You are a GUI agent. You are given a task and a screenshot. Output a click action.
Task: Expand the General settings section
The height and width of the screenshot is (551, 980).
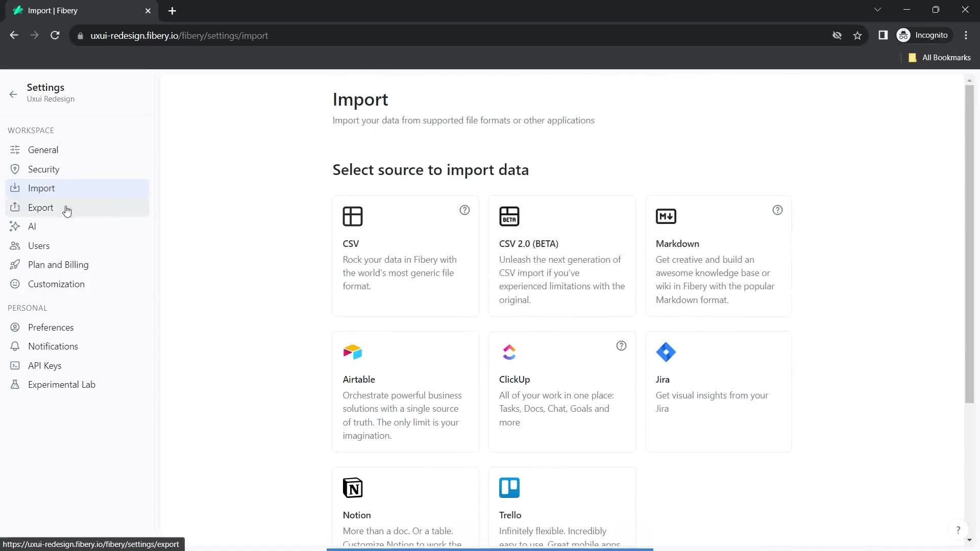(43, 149)
